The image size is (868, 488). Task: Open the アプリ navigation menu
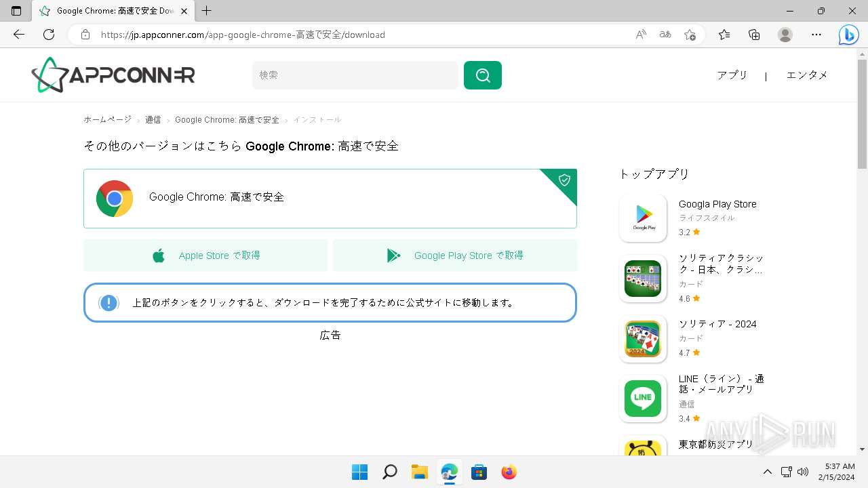[x=732, y=75]
